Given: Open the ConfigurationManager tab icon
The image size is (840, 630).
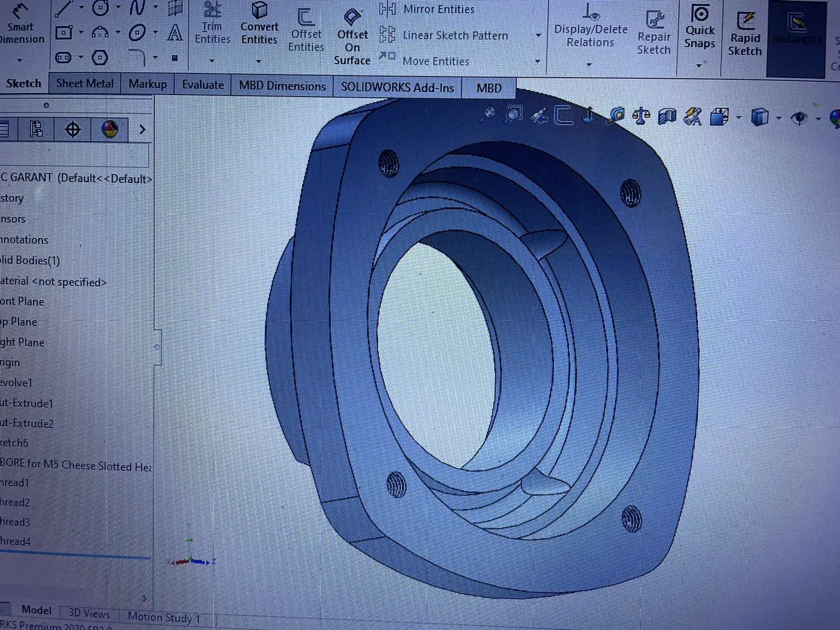Looking at the screenshot, I should click(x=36, y=129).
